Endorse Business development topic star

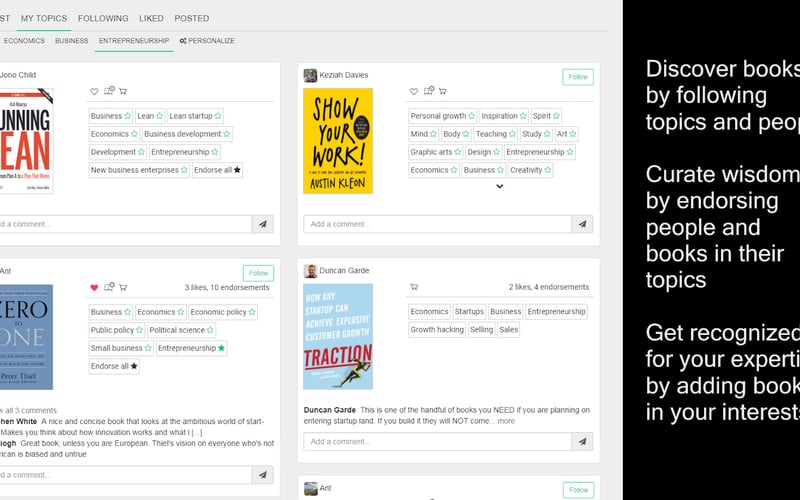pyautogui.click(x=227, y=134)
